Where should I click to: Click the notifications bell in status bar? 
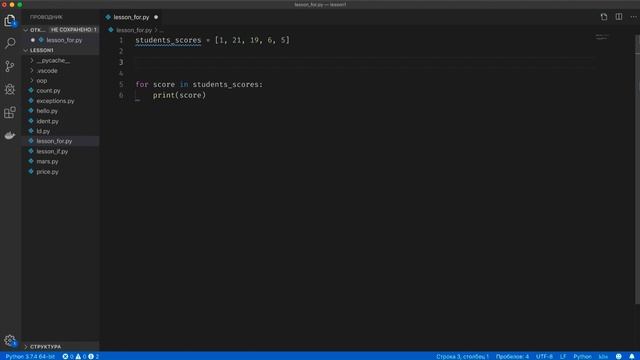[631, 356]
